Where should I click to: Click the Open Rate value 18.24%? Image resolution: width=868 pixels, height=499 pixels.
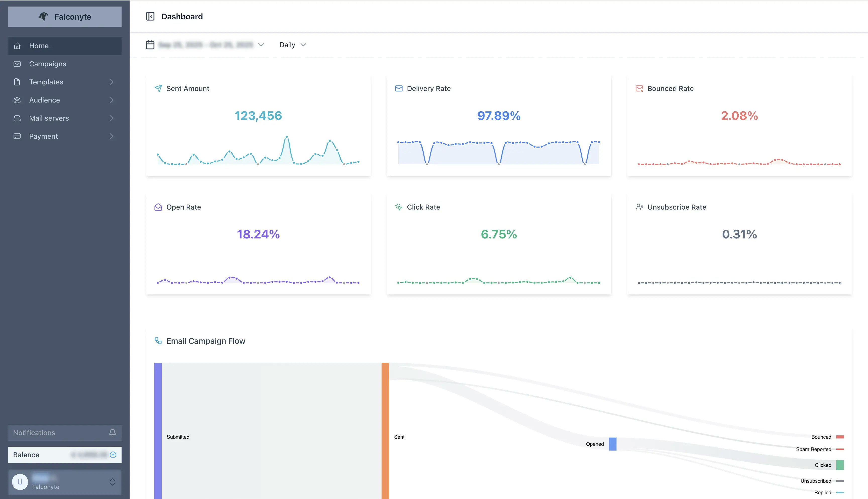[258, 234]
